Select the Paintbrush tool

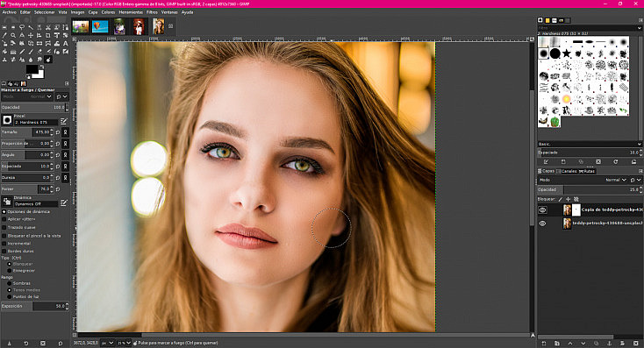[x=31, y=52]
